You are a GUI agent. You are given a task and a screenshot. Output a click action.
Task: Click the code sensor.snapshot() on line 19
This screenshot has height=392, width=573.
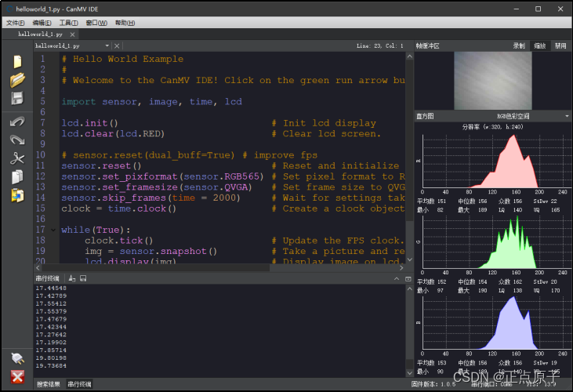(x=169, y=252)
